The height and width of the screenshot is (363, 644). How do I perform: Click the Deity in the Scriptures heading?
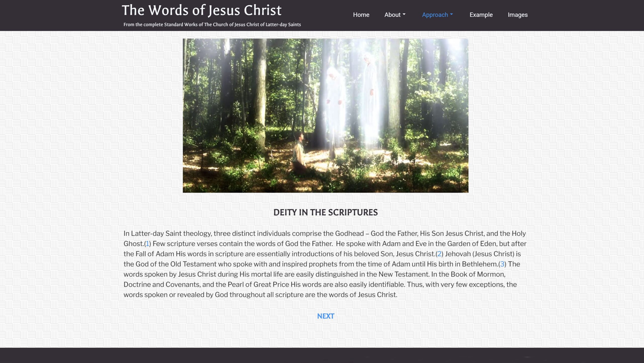pos(326,213)
